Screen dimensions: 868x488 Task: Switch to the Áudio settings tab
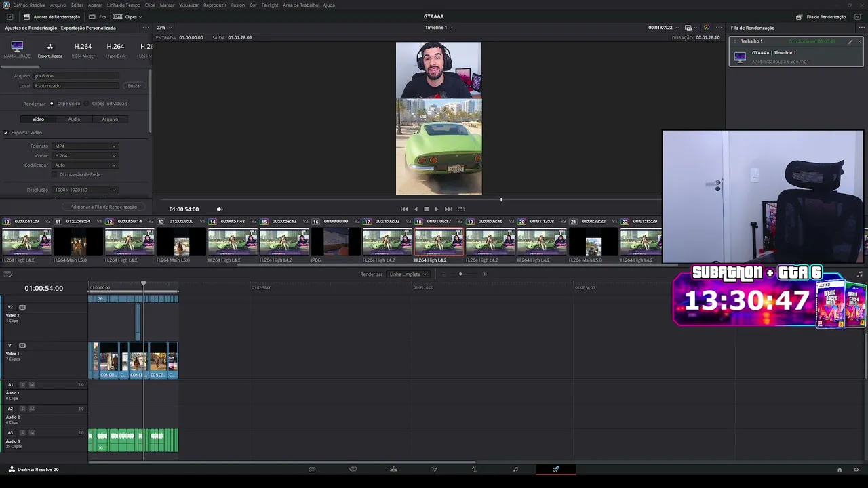click(x=74, y=119)
